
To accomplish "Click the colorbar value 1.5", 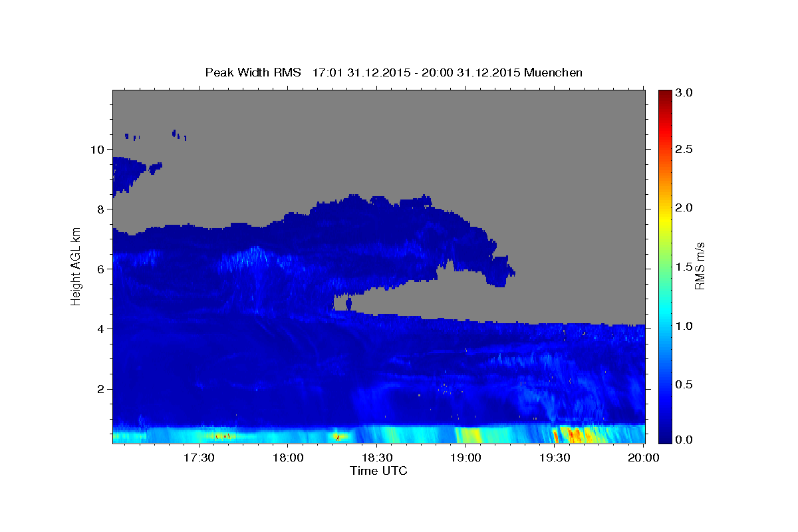I will (x=684, y=267).
